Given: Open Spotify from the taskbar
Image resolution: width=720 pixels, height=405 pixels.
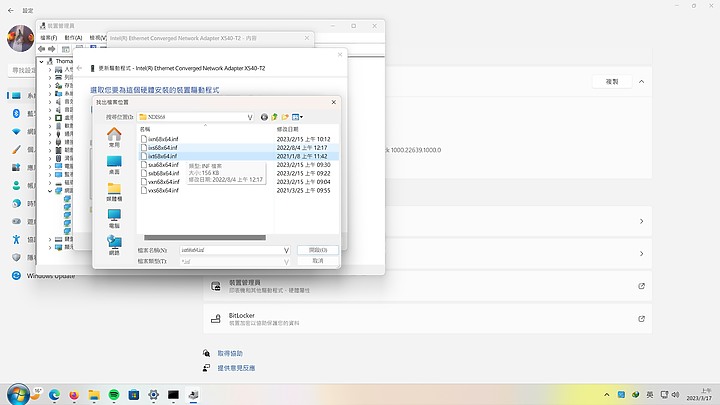Looking at the screenshot, I should 114,394.
